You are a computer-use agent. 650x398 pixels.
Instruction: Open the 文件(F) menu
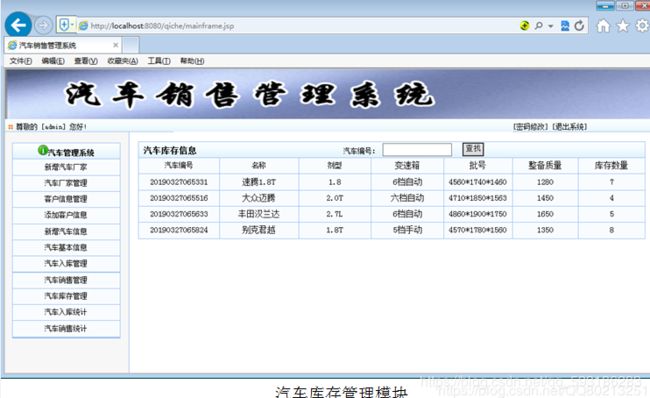20,61
